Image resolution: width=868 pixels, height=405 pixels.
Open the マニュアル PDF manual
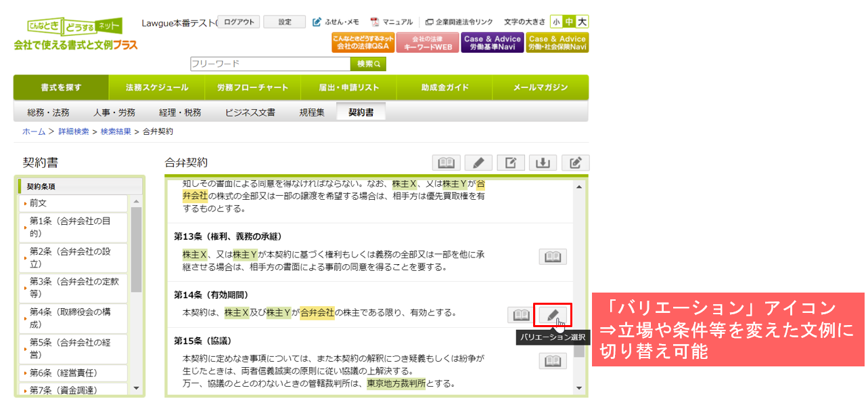point(392,22)
